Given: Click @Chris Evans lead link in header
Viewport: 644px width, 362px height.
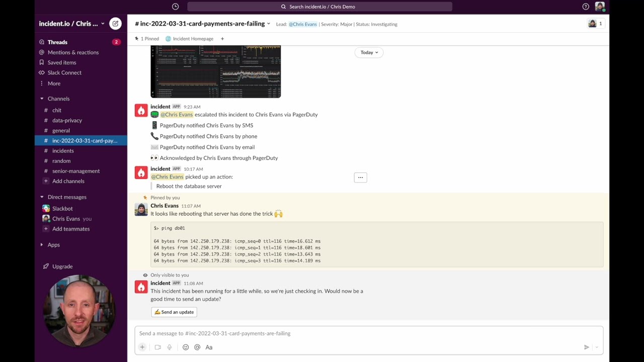Looking at the screenshot, I should click(302, 24).
